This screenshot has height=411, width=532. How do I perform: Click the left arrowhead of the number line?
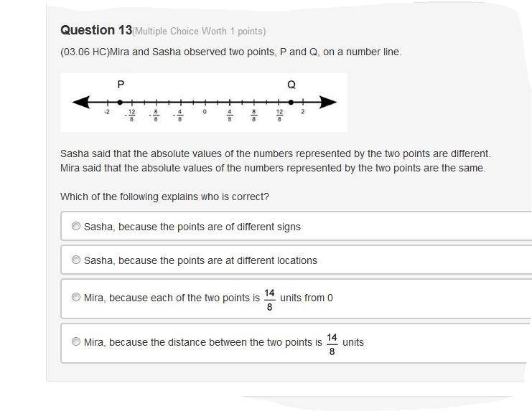[81, 102]
